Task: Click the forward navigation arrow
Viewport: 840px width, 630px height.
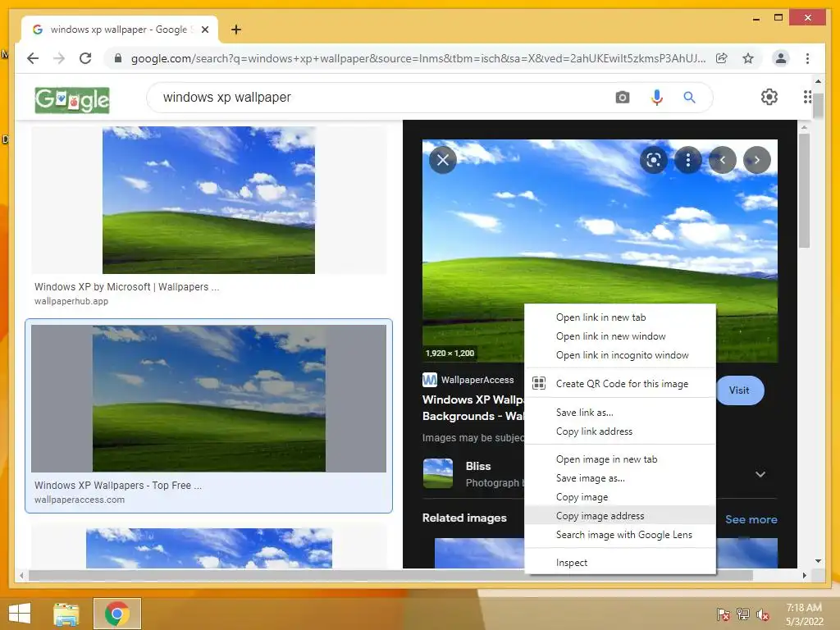Action: [x=59, y=58]
